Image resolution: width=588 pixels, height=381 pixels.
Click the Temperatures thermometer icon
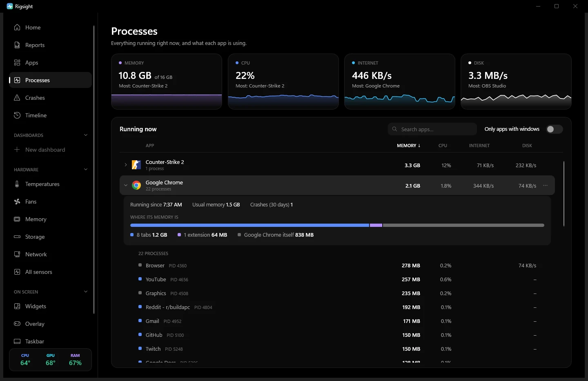coord(17,184)
